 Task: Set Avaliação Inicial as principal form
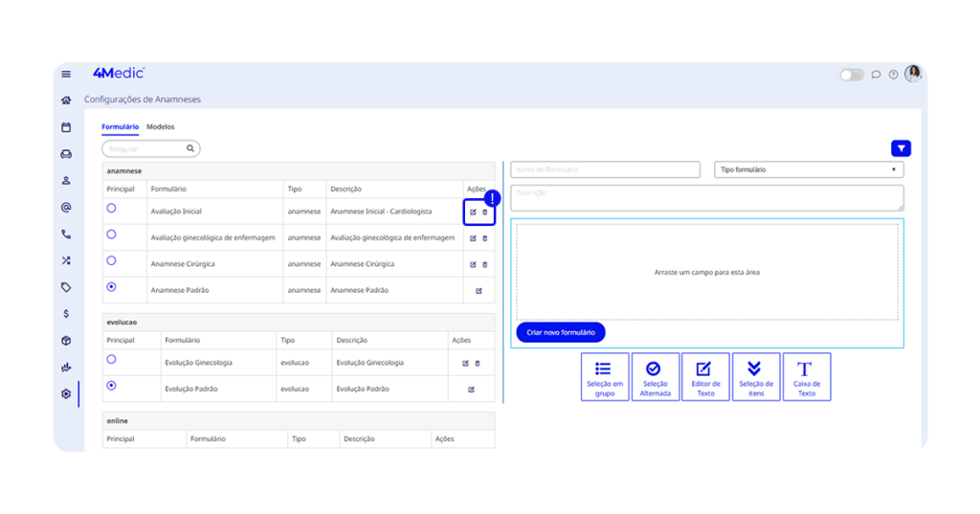tap(112, 208)
